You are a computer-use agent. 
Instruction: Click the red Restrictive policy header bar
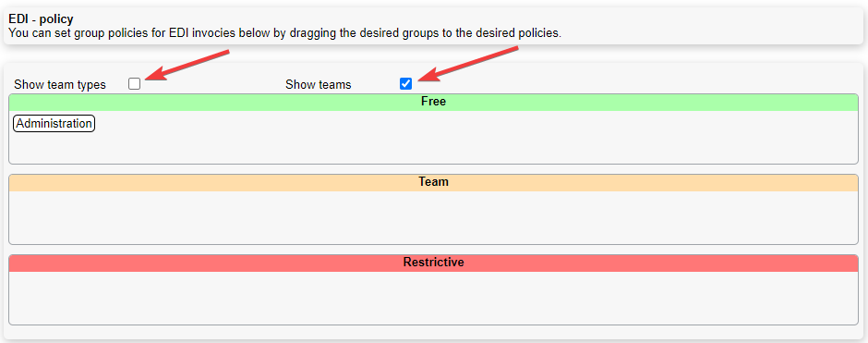click(433, 263)
